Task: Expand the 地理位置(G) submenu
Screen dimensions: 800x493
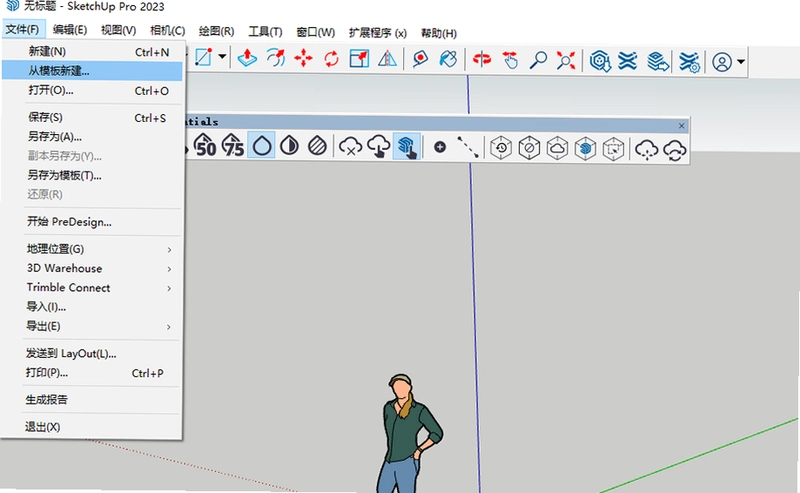Action: pyautogui.click(x=102, y=249)
